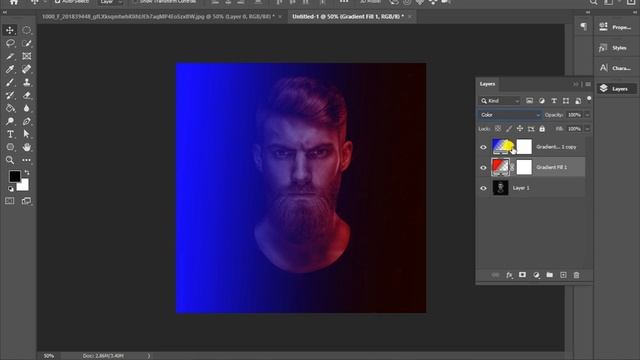640x360 pixels.
Task: Change the screen mode
Action: pos(27,201)
